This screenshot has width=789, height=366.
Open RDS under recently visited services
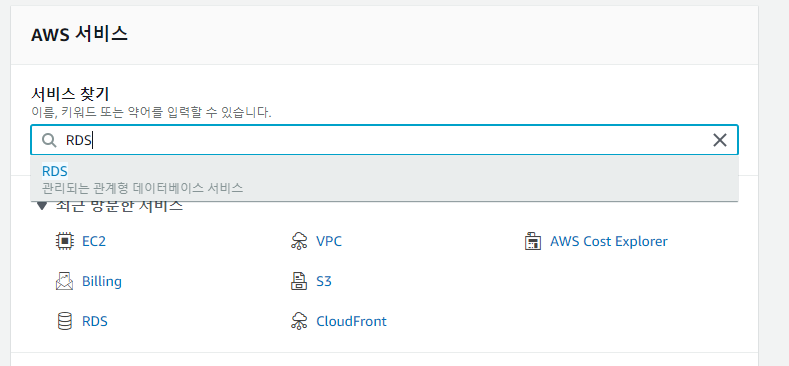click(95, 321)
